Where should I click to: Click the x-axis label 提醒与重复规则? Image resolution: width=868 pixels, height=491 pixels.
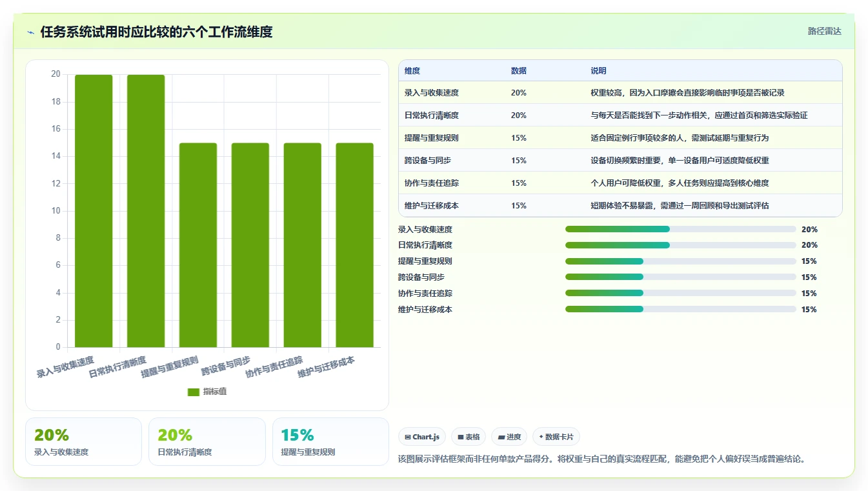[170, 366]
